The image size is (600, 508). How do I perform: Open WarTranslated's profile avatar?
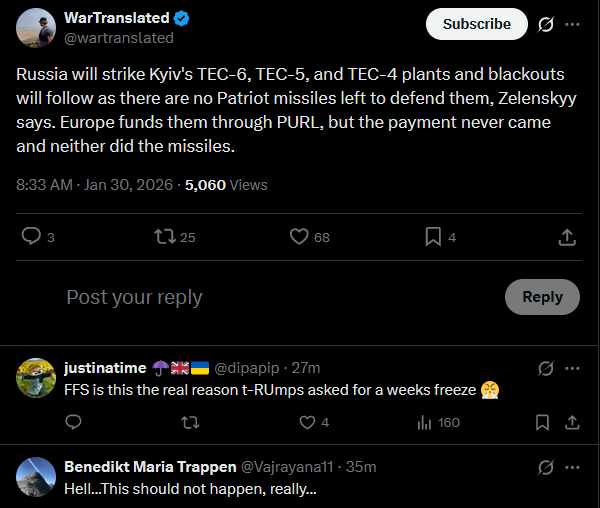(35, 28)
